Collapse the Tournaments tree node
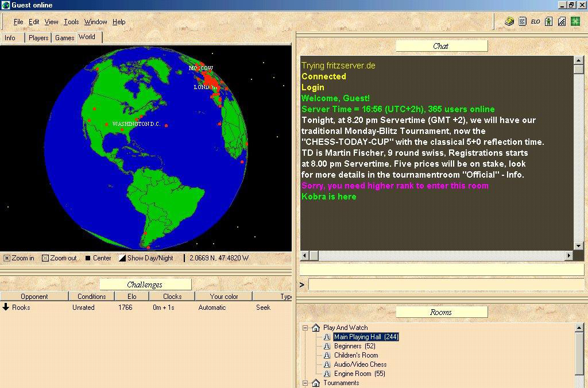Screen dimensions: 588x388 coord(305,383)
